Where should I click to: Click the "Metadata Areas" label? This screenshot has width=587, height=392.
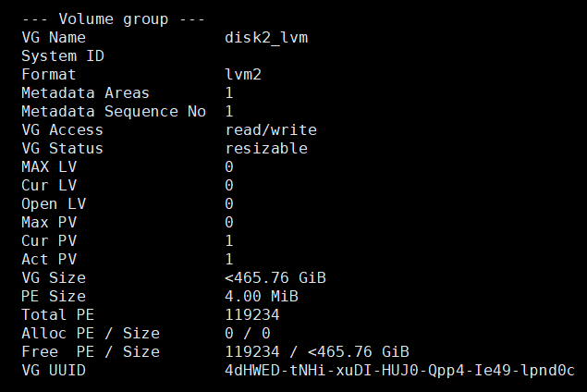pyautogui.click(x=85, y=92)
